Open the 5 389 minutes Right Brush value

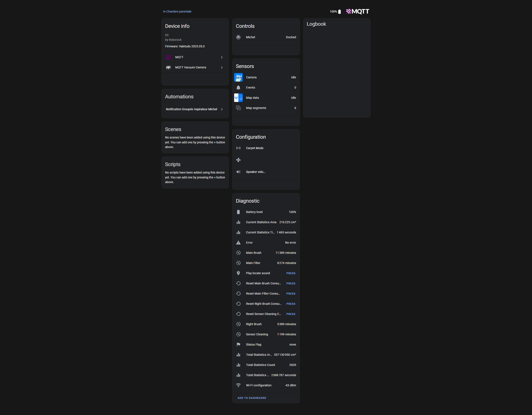coord(286,324)
